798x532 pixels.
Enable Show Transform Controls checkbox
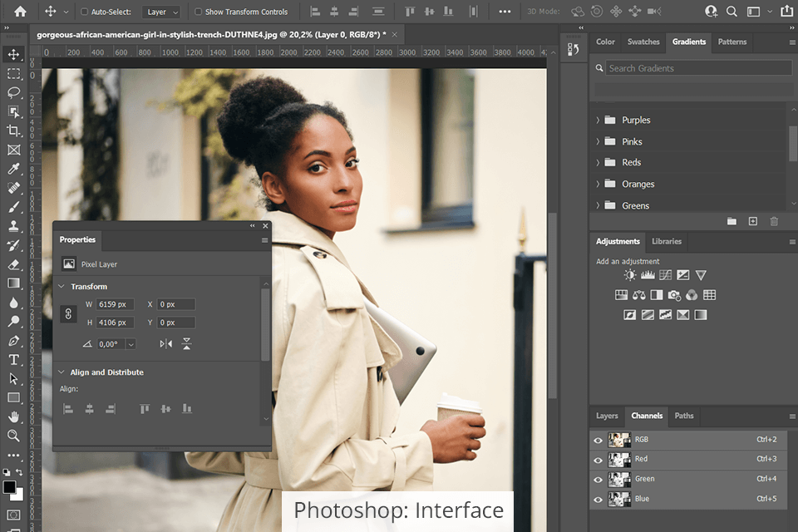pos(199,12)
